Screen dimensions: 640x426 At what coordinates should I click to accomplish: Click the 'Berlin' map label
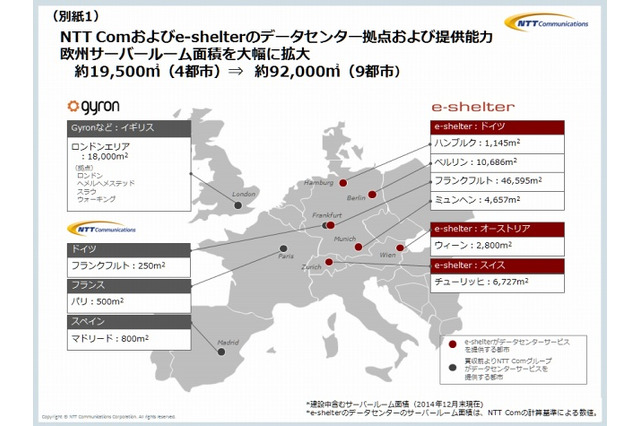pos(356,198)
